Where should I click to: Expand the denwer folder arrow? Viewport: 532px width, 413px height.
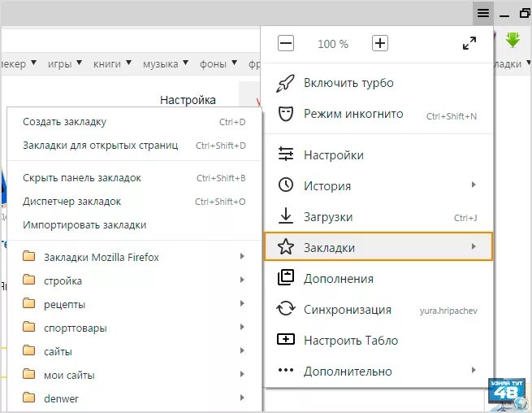[242, 398]
